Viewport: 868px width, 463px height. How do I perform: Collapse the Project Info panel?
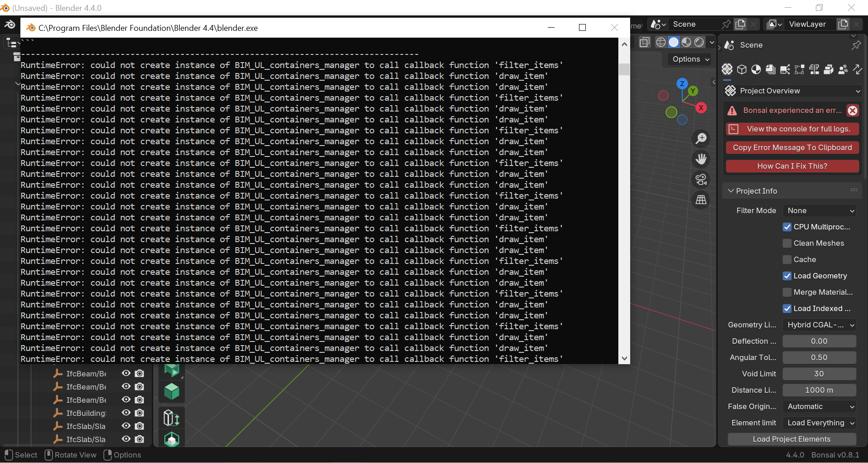(731, 191)
